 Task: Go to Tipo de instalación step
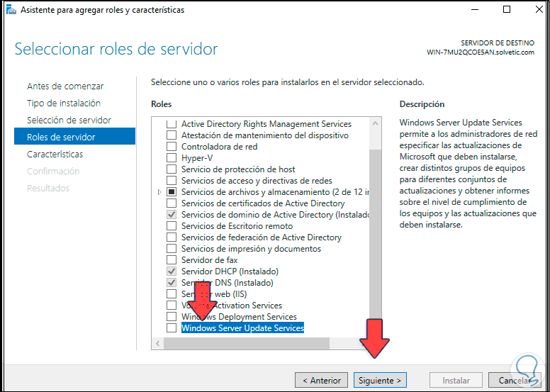(64, 103)
